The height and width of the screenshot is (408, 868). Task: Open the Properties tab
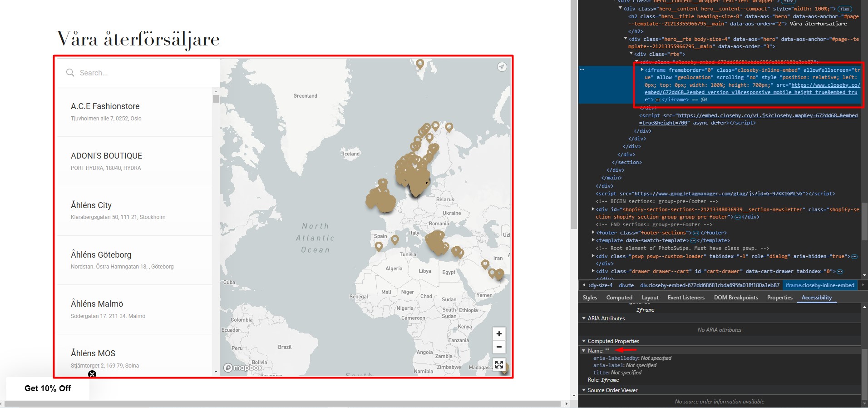click(x=779, y=298)
